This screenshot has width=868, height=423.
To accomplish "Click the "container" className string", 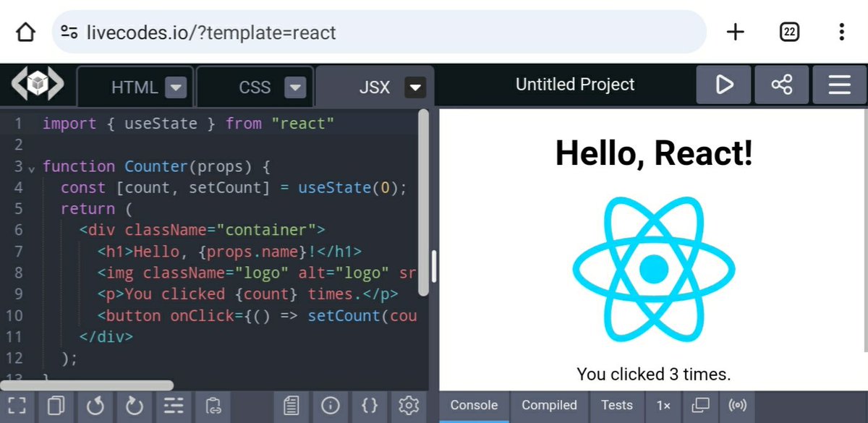I will click(x=267, y=231).
